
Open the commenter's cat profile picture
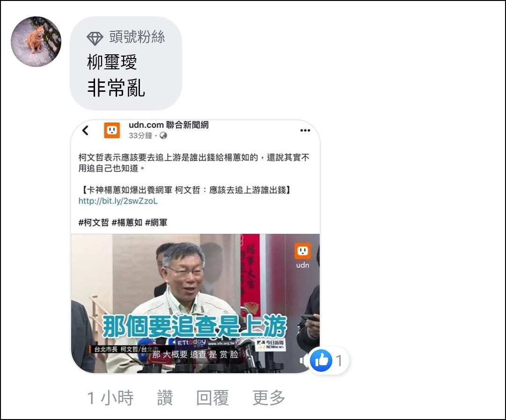(36, 42)
